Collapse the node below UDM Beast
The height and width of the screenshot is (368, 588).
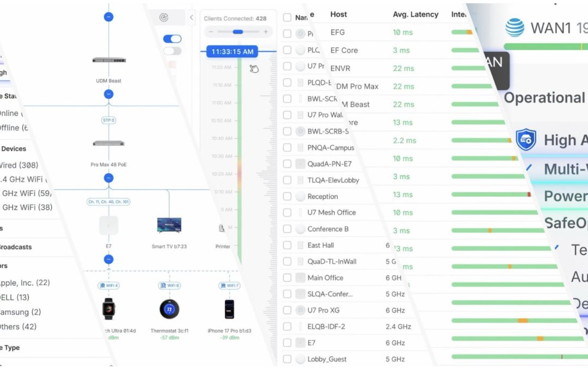(109, 94)
